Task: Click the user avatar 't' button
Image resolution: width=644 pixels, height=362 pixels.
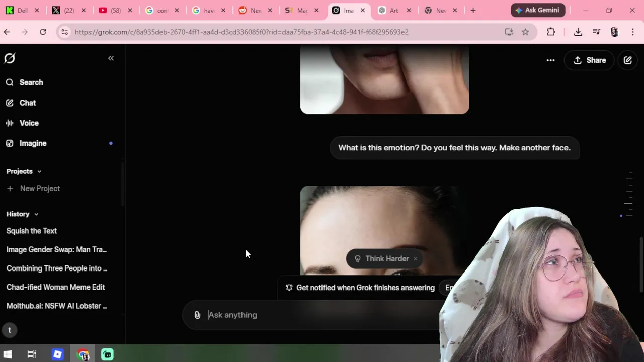Action: (10, 330)
